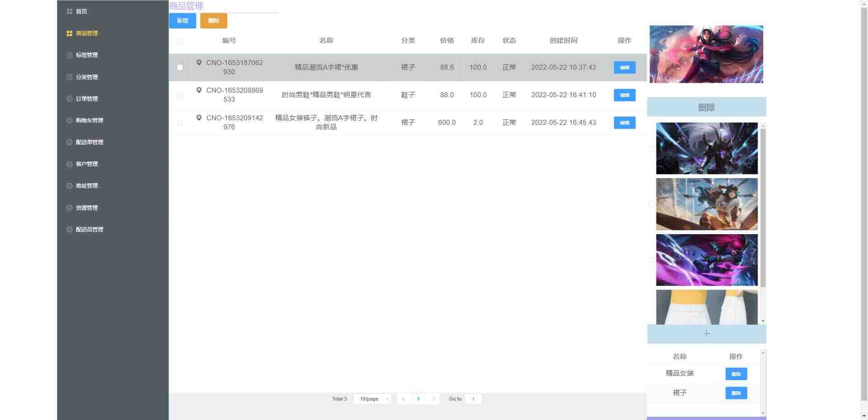
Task: Click the 首页 grid icon in sidebar
Action: click(69, 11)
